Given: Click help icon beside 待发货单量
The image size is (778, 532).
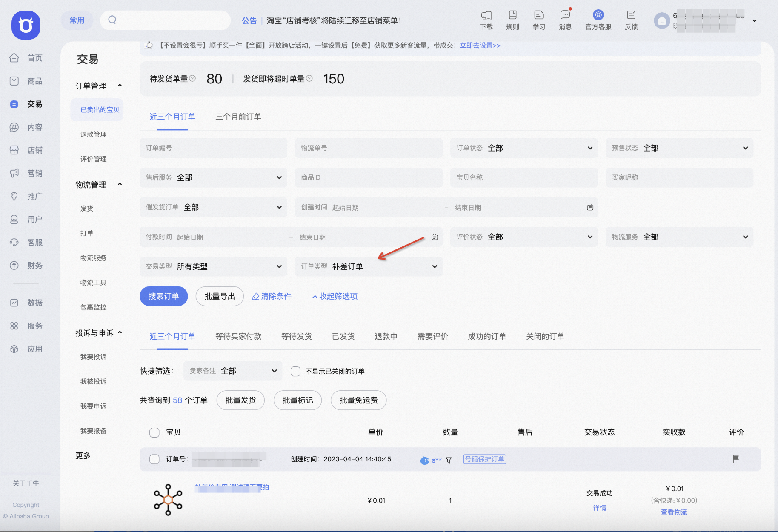Looking at the screenshot, I should click(192, 78).
